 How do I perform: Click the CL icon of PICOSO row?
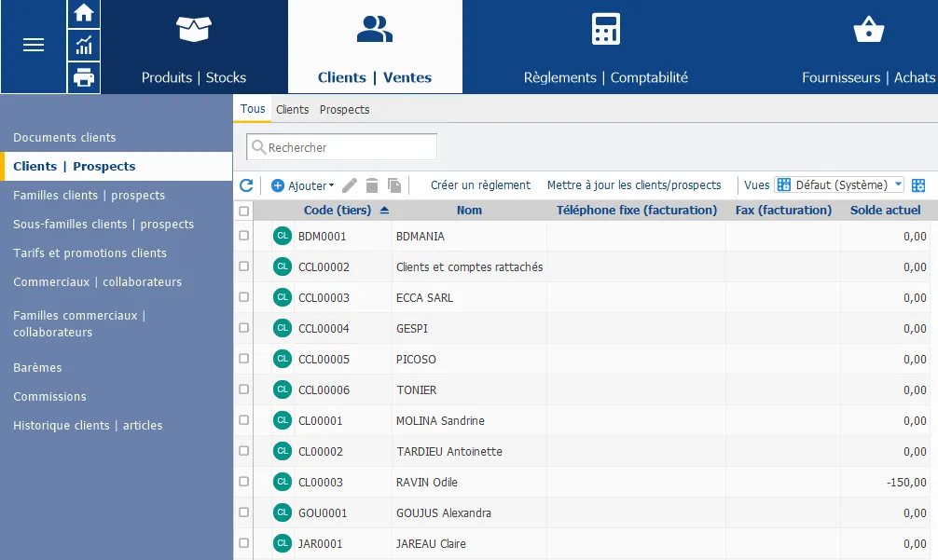pyautogui.click(x=283, y=359)
